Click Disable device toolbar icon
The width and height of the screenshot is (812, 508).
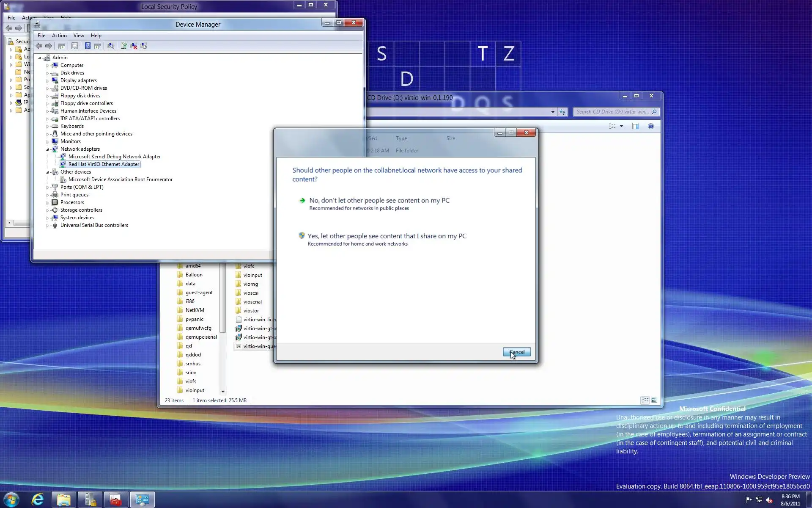[x=143, y=46]
